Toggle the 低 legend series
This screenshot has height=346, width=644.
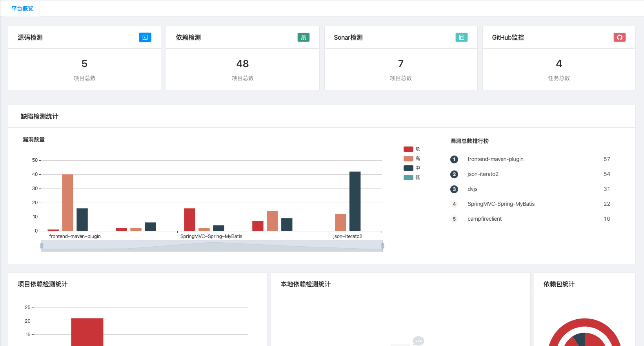412,178
